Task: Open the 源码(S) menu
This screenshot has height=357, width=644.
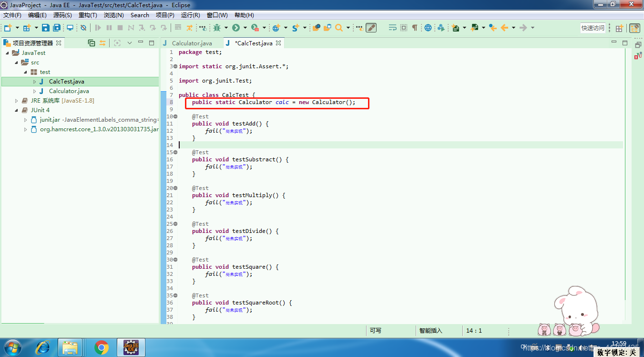Action: click(62, 15)
